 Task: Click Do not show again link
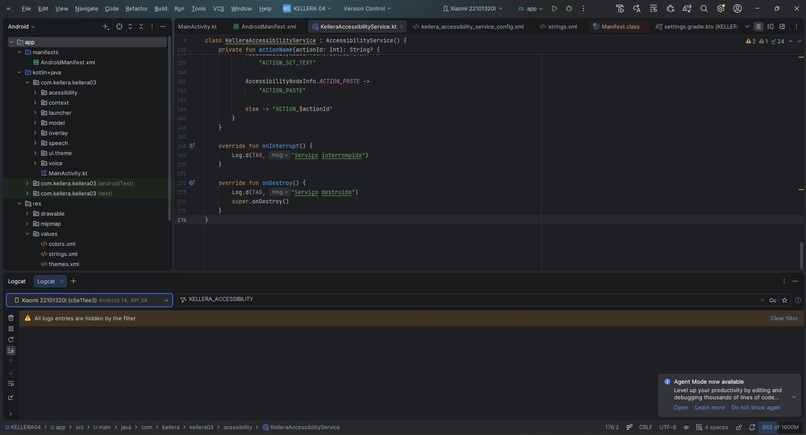coord(756,408)
